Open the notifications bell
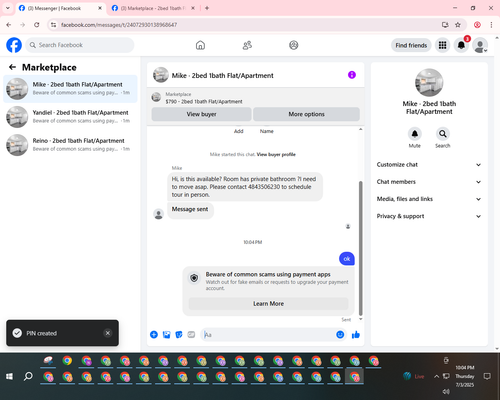Screen dimensions: 500x400 [461, 45]
